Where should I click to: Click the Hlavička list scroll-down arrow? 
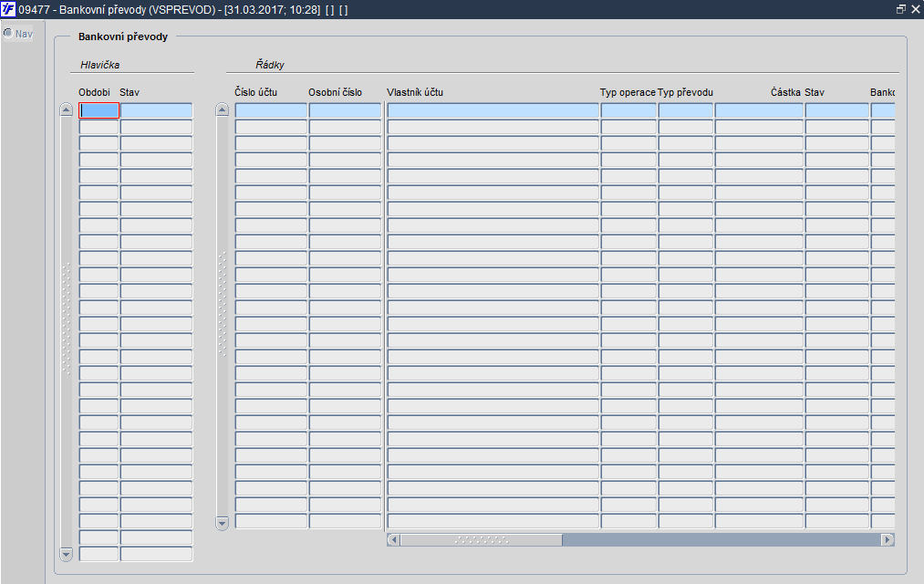pyautogui.click(x=66, y=554)
